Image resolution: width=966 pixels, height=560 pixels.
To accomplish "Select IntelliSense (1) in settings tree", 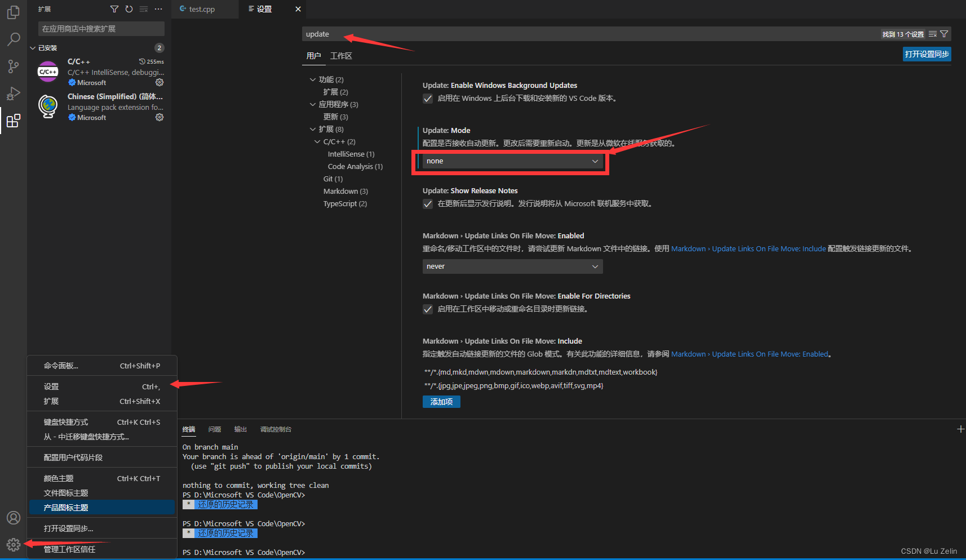I will click(351, 154).
